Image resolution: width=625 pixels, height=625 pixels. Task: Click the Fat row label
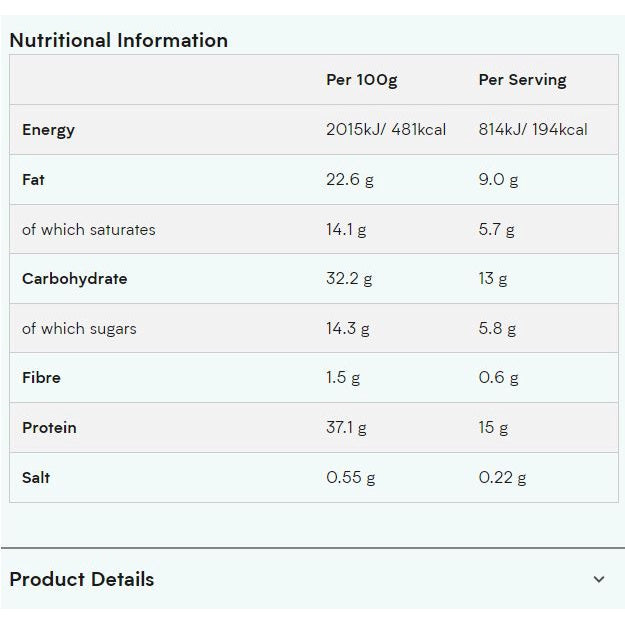[33, 180]
